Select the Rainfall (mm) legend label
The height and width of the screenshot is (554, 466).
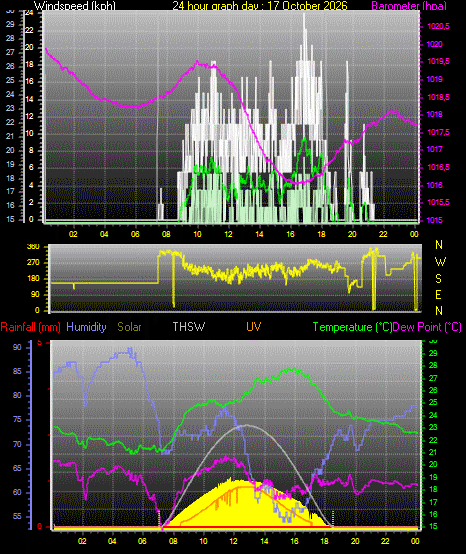click(x=30, y=327)
